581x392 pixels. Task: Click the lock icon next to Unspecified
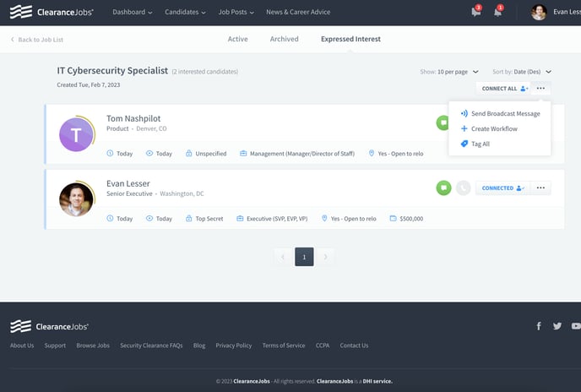pyautogui.click(x=188, y=153)
